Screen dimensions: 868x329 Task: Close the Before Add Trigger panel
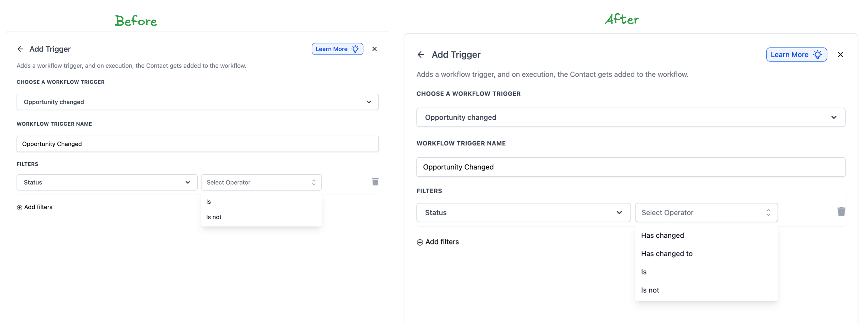pos(374,49)
